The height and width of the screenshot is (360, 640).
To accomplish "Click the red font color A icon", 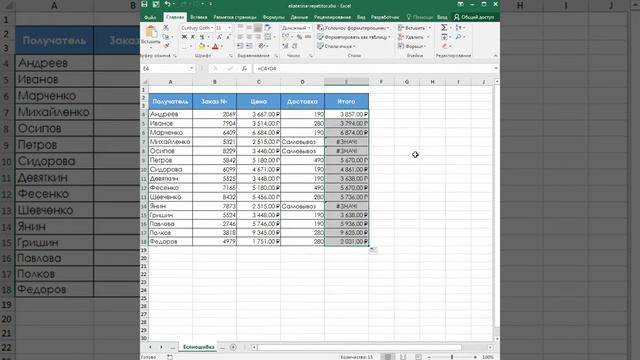I will tap(215, 46).
